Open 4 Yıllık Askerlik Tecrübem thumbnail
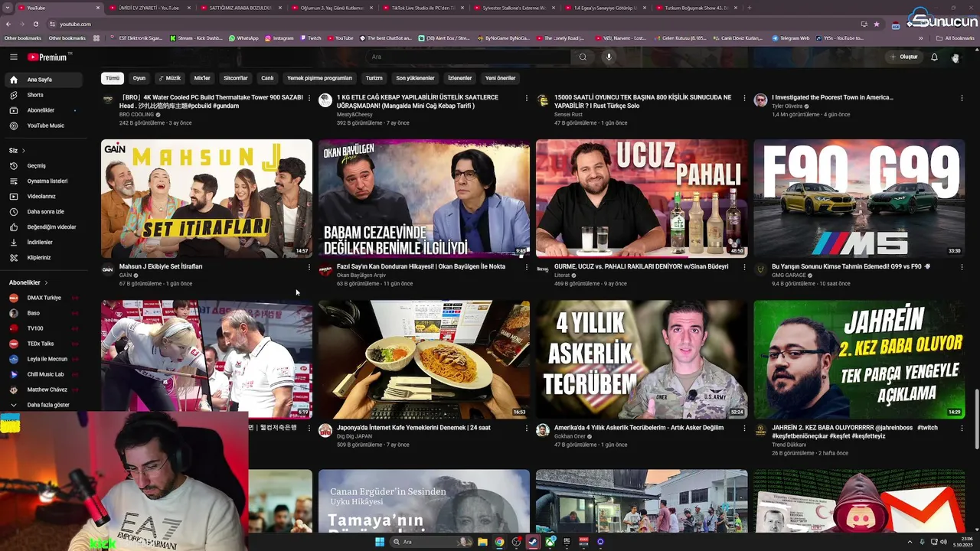The height and width of the screenshot is (551, 980). pos(642,360)
